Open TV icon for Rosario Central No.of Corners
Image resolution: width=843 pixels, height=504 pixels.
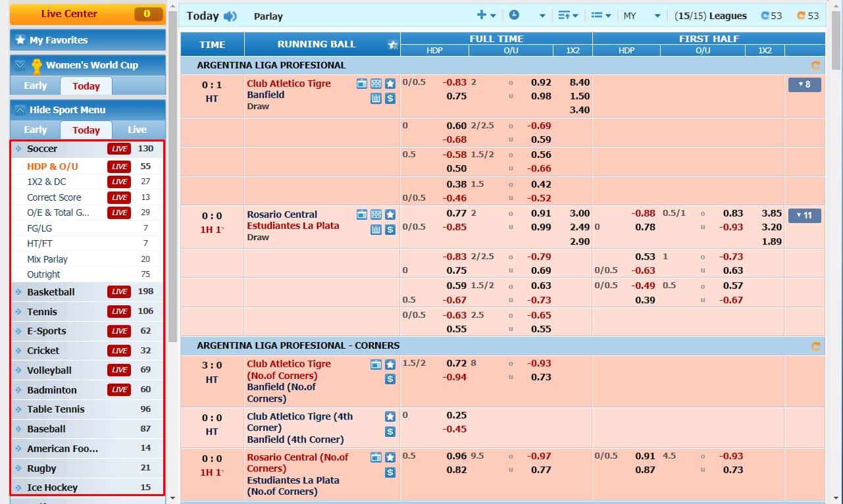tap(376, 457)
